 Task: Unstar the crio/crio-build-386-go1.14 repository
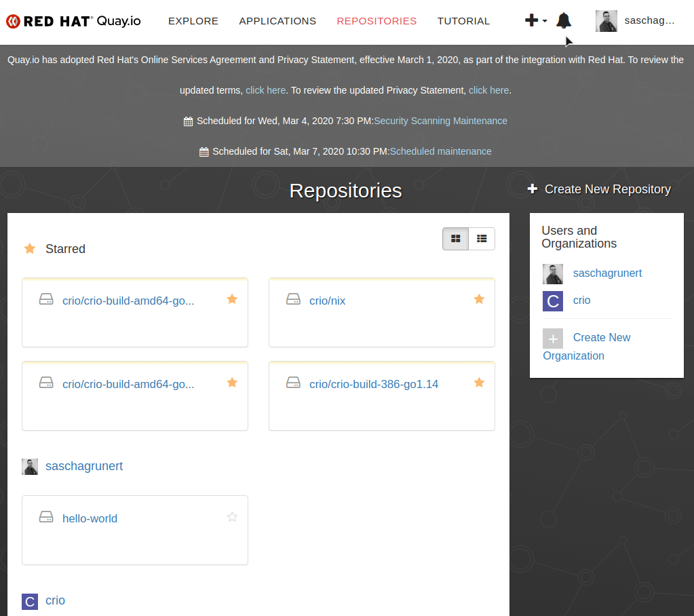(479, 382)
